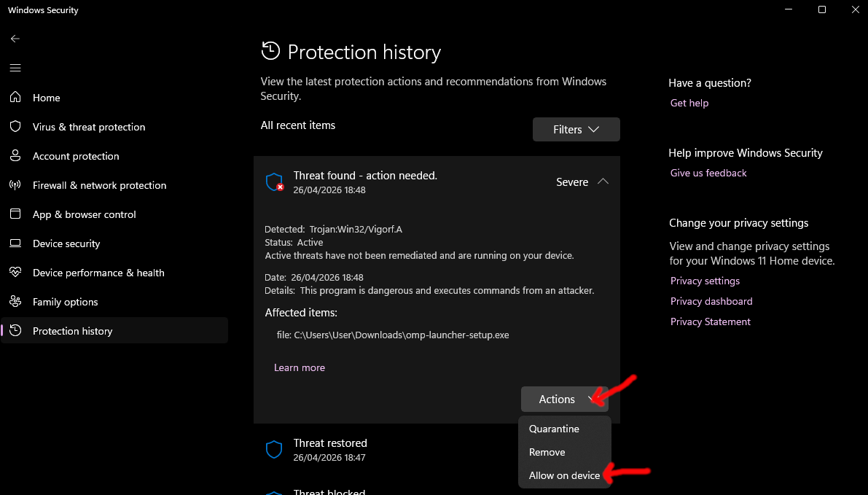
Task: Click the Status: Active text
Action: [x=294, y=243]
